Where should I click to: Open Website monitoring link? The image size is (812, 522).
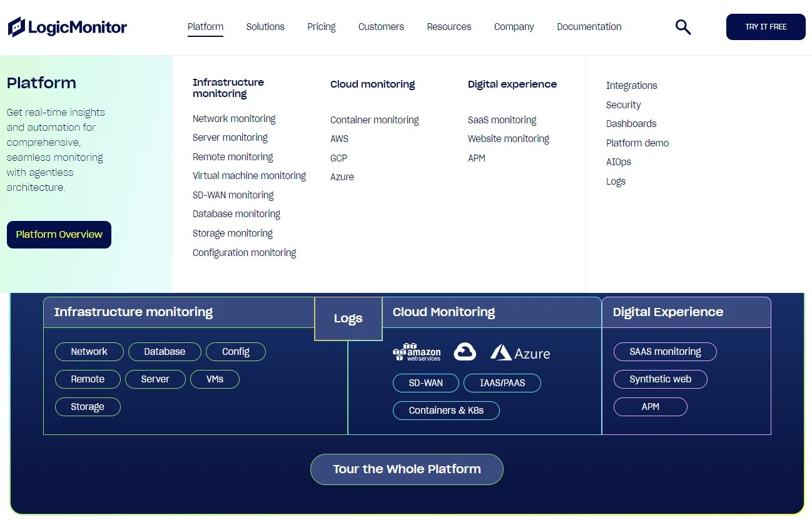tap(509, 139)
